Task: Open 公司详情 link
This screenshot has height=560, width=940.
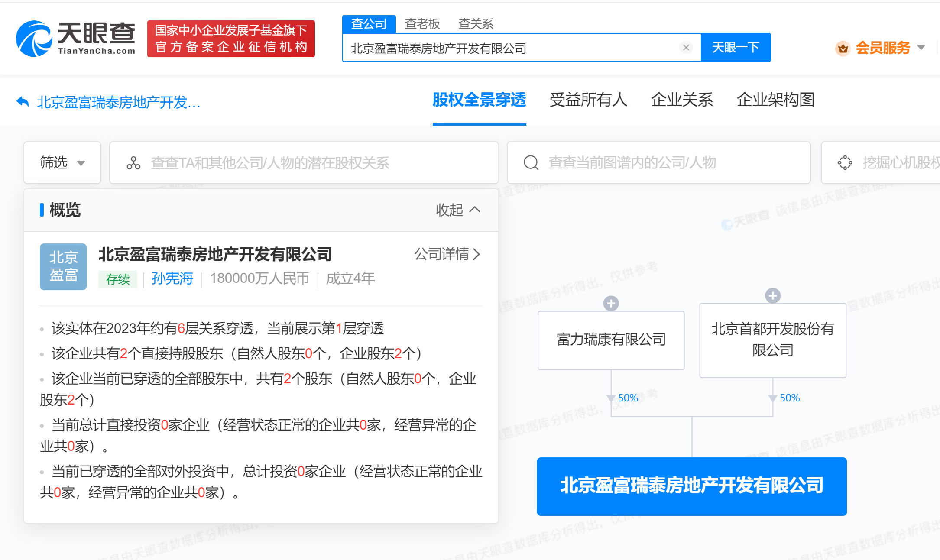Action: (447, 254)
